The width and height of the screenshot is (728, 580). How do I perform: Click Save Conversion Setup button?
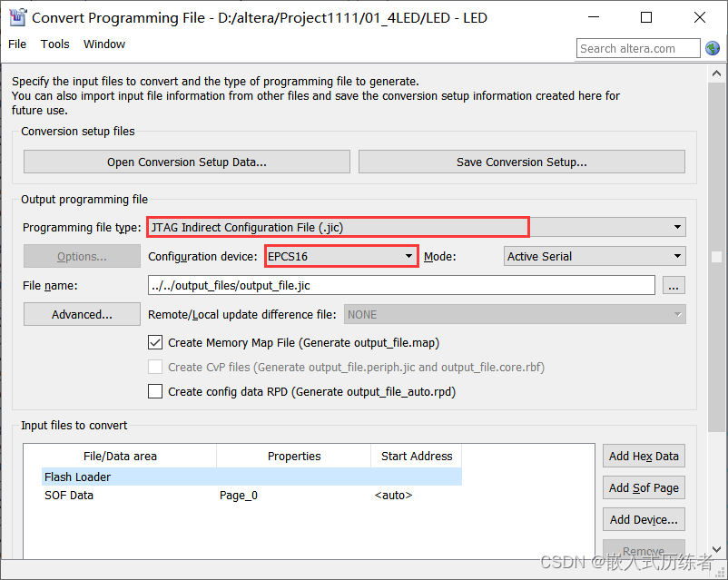[x=521, y=162]
